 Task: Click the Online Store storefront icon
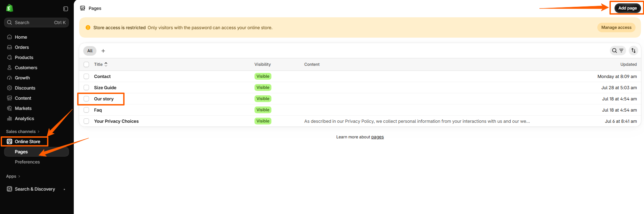pos(9,141)
